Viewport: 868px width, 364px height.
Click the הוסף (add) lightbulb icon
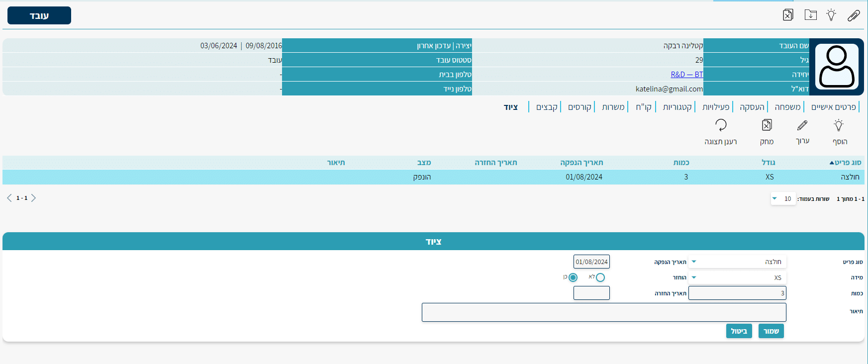tap(839, 125)
